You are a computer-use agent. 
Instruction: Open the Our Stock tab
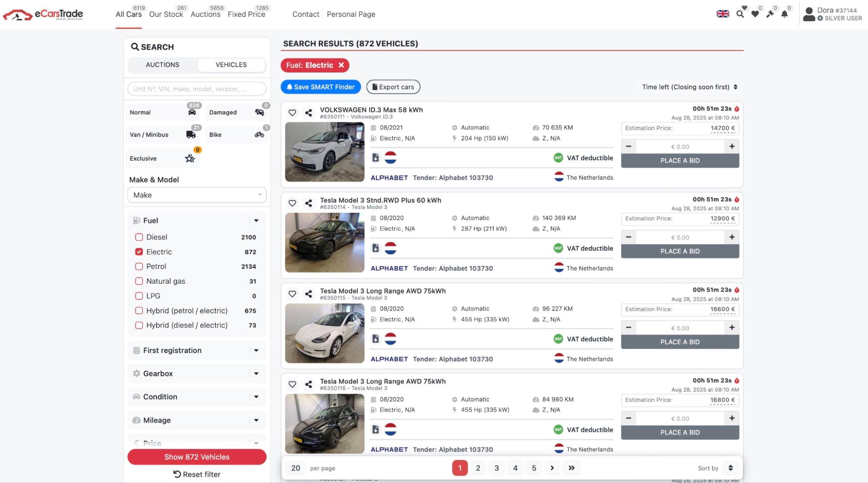coord(166,14)
